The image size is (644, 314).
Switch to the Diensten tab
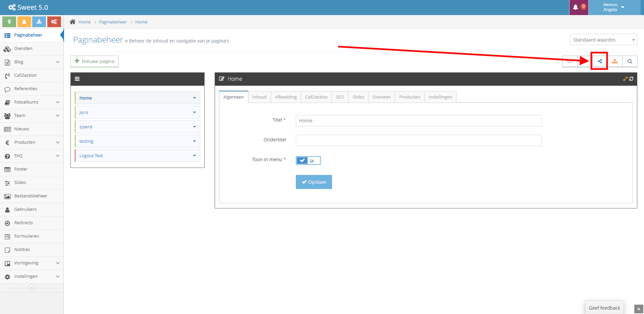coord(382,97)
